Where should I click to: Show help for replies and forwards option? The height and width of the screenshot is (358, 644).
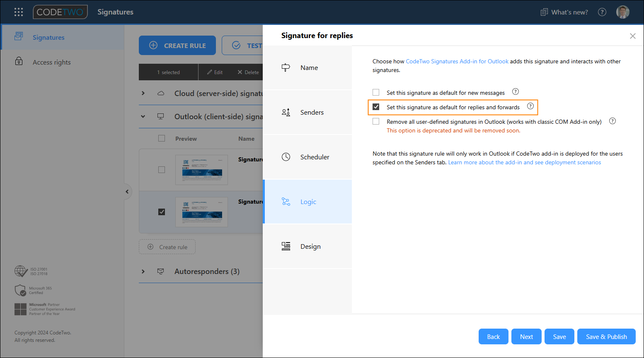pyautogui.click(x=530, y=106)
